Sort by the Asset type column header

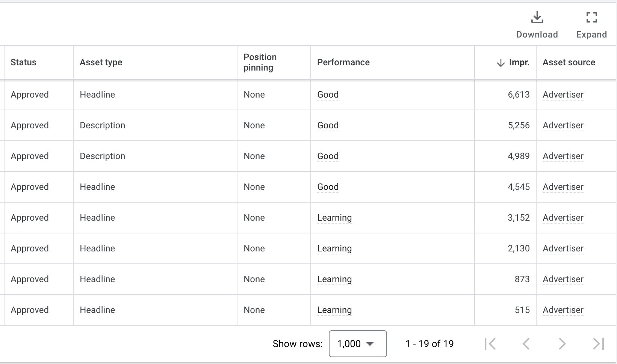click(x=101, y=62)
